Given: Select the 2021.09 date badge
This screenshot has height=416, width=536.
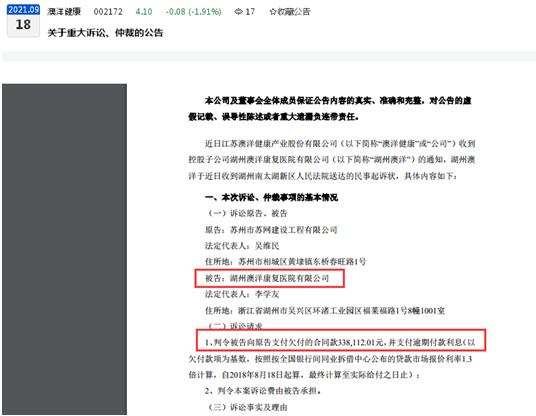Looking at the screenshot, I should (23, 10).
